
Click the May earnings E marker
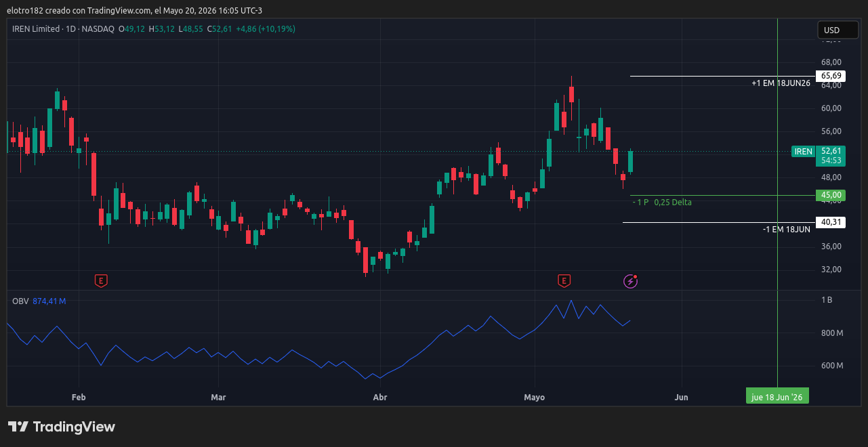(564, 280)
